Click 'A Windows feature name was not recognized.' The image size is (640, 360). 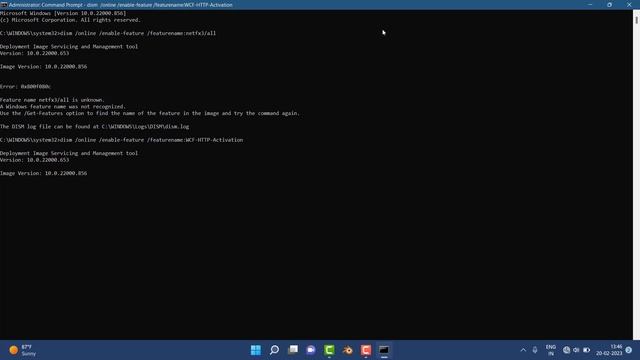(x=63, y=107)
